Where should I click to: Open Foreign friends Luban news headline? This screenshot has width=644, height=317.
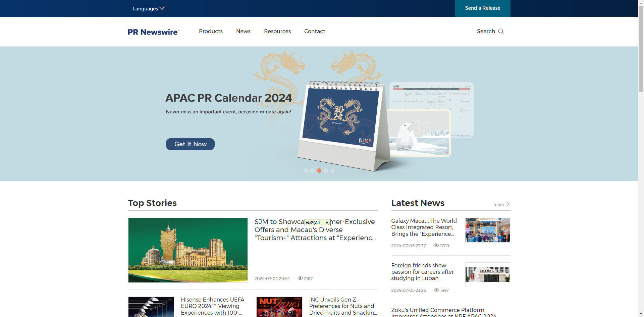tap(422, 272)
